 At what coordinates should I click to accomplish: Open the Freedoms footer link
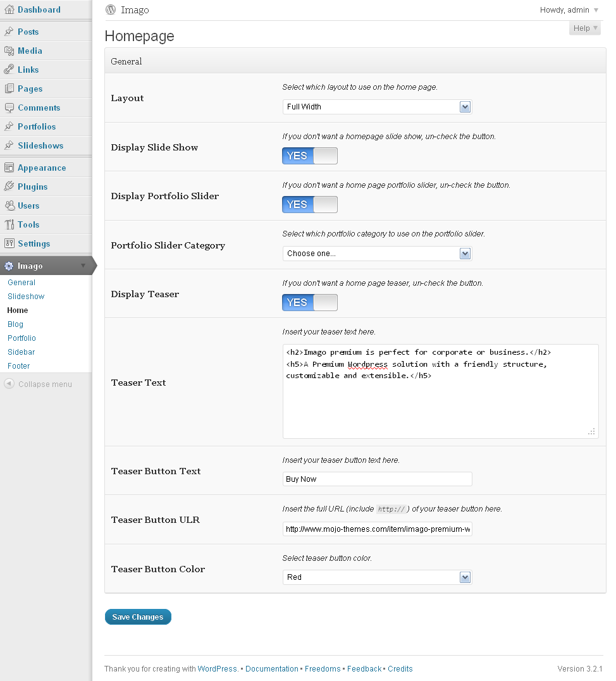tap(323, 669)
